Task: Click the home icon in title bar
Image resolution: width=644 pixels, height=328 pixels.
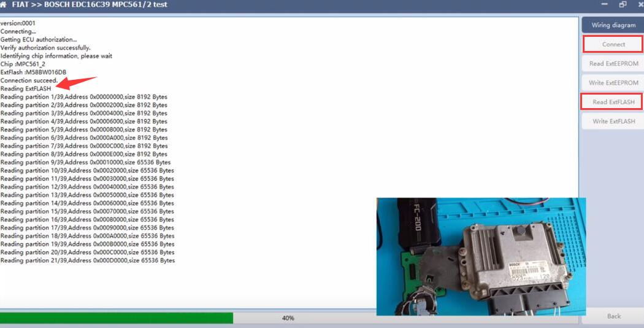Action: (3, 4)
